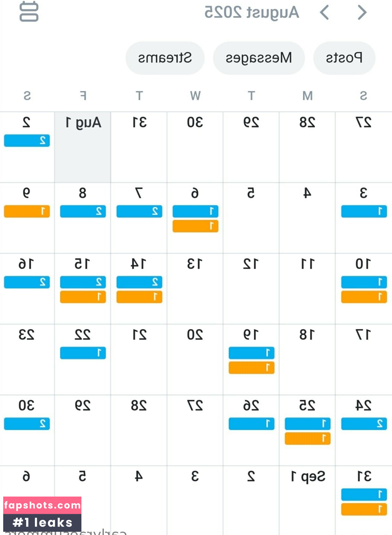The image size is (392, 535).
Task: Select the Sep 1 day cell
Action: [307, 500]
